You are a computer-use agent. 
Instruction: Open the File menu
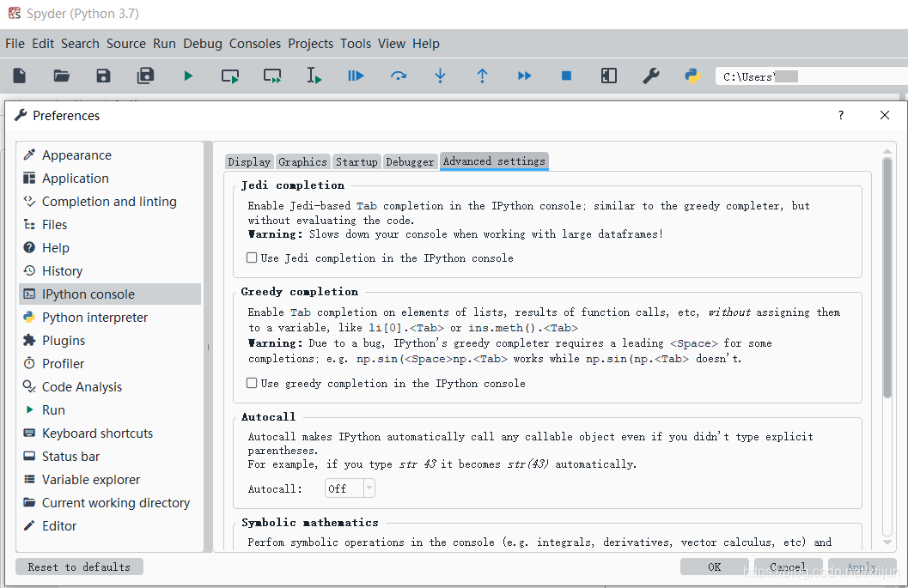[15, 44]
